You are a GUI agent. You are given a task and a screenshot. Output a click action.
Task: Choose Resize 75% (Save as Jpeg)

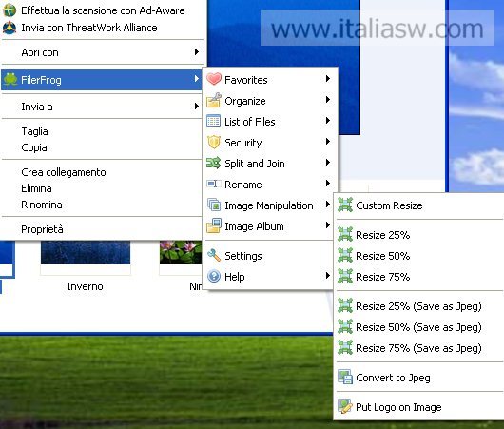coord(419,348)
